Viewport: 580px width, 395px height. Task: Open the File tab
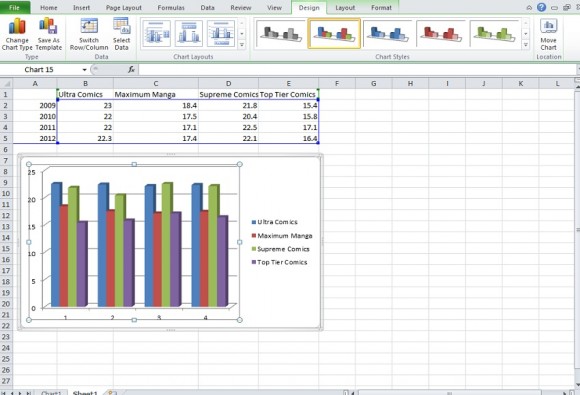point(14,7)
